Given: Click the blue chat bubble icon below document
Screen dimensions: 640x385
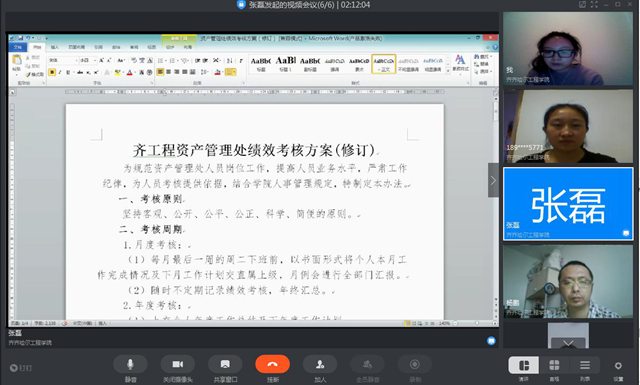Looking at the screenshot, I should click(491, 340).
